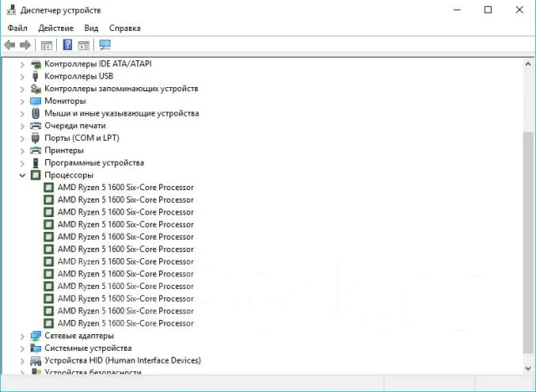Click the vertical scrollbar thumb
536x392 pixels.
pos(528,243)
